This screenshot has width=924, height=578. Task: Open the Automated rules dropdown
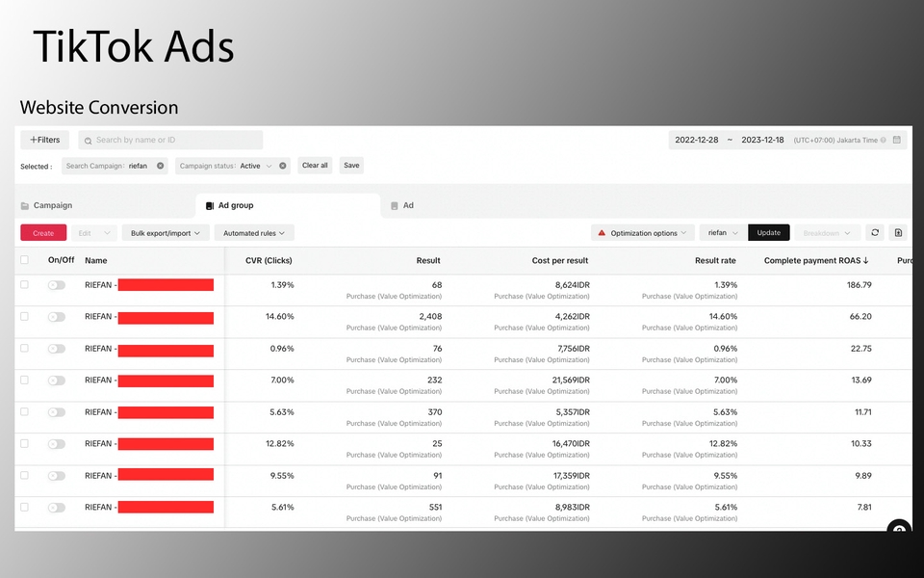point(253,232)
